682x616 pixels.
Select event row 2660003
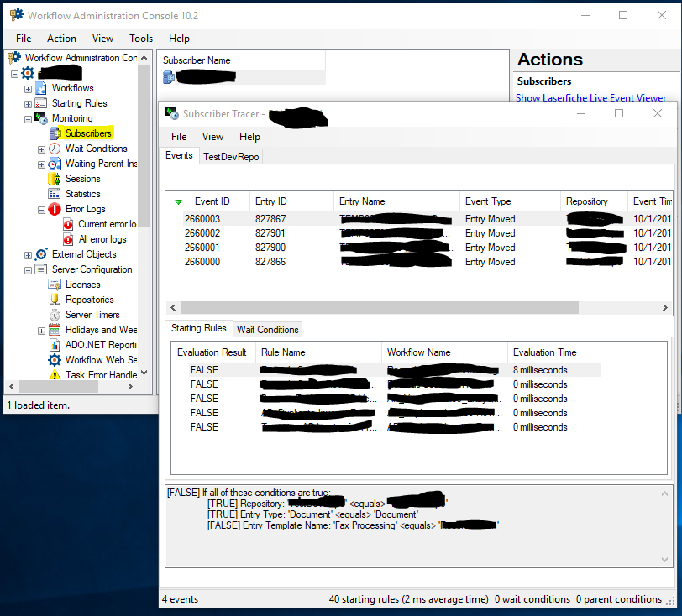click(418, 219)
